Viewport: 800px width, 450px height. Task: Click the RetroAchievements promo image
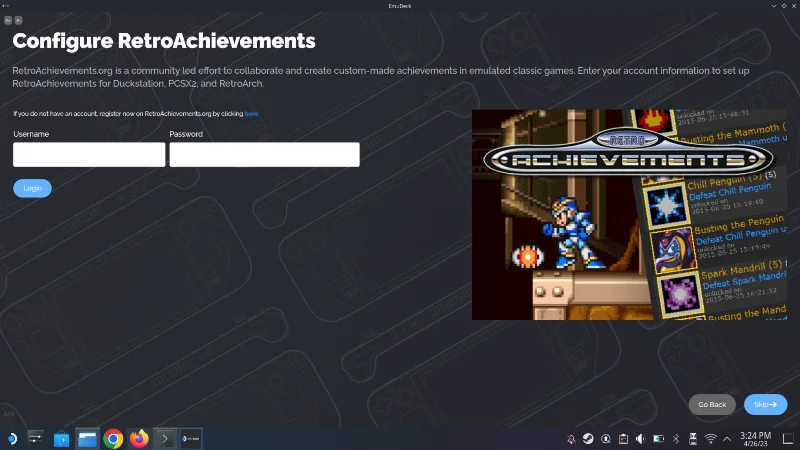coord(629,215)
